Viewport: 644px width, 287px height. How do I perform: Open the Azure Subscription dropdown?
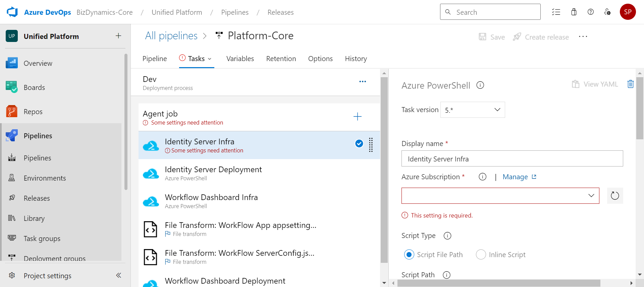point(500,196)
